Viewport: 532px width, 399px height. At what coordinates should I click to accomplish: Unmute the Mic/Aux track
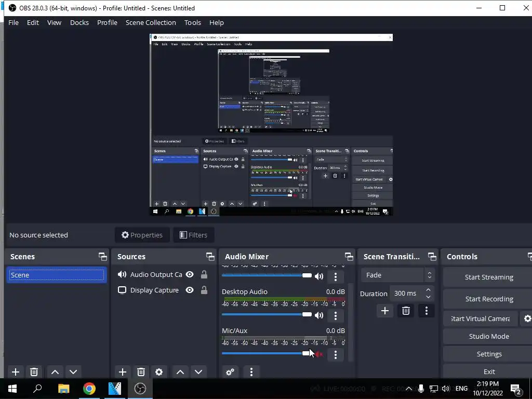pyautogui.click(x=319, y=354)
